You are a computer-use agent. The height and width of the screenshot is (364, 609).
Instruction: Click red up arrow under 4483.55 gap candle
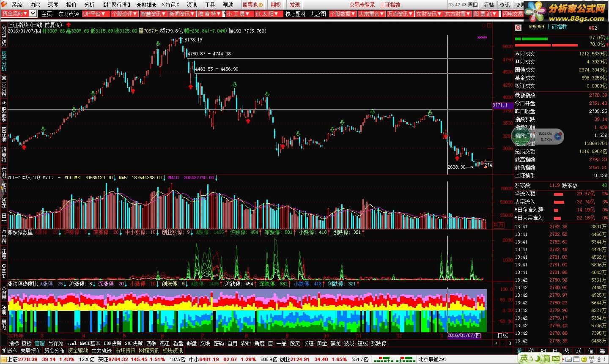coord(190,86)
